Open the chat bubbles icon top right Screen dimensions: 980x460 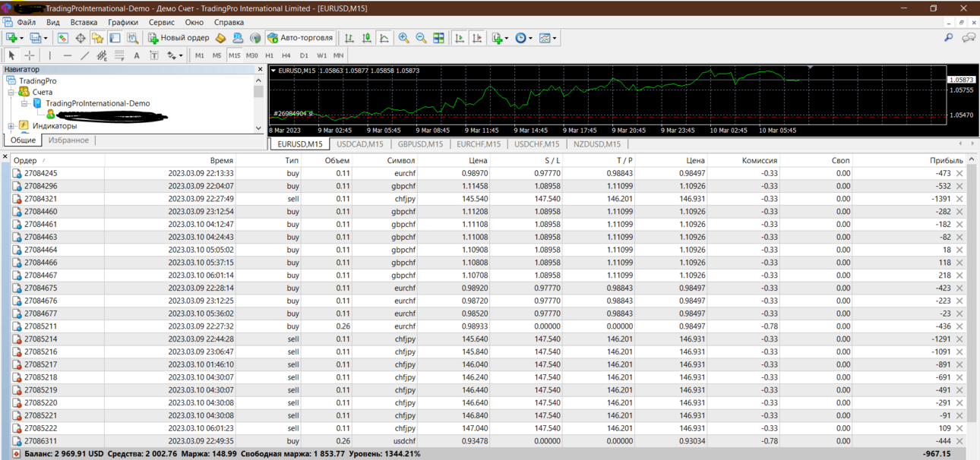click(969, 37)
